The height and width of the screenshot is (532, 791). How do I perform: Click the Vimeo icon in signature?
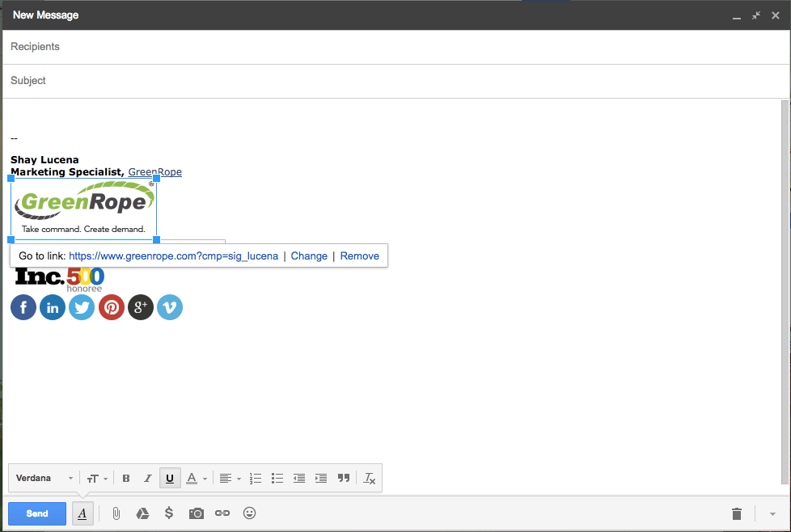coord(170,307)
